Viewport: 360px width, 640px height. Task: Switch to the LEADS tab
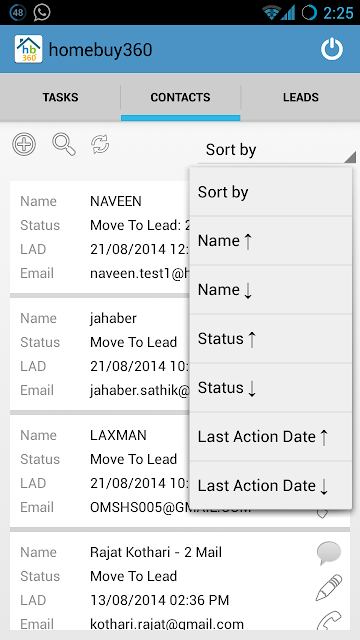pos(301,98)
